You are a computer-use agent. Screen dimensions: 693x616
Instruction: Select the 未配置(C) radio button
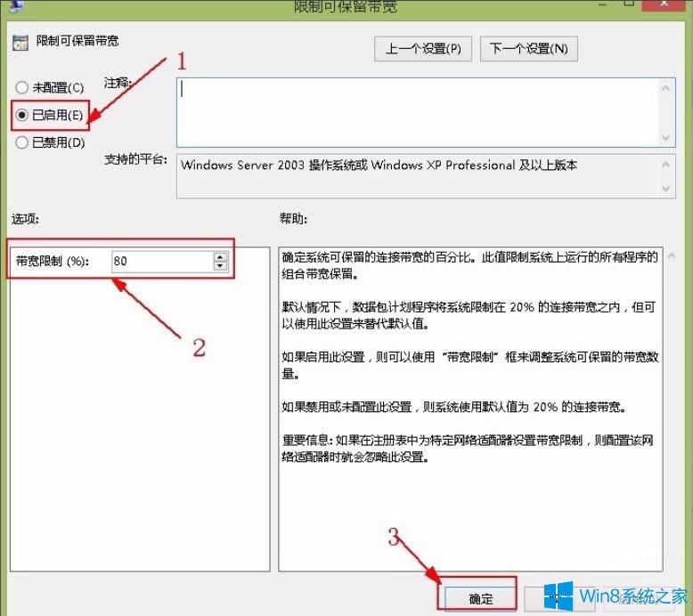(x=22, y=87)
